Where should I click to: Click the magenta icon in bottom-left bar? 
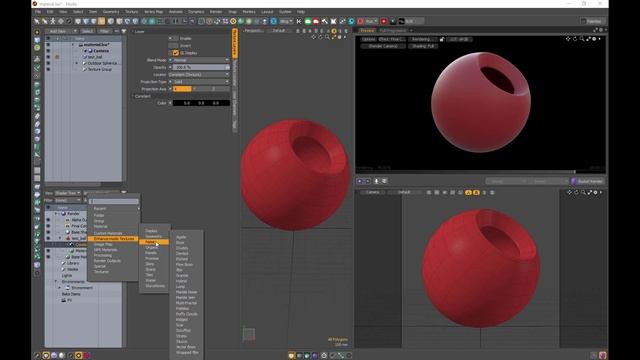[87, 356]
